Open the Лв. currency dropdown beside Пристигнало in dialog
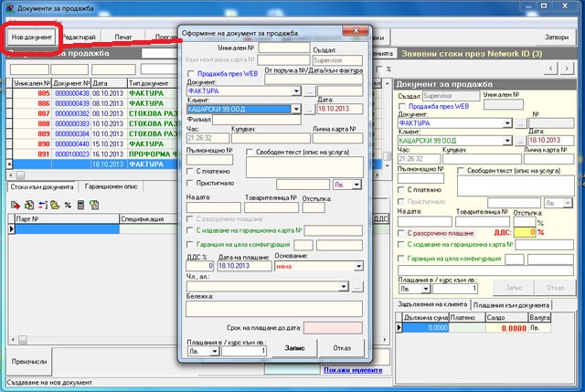585x392 pixels. pyautogui.click(x=356, y=185)
